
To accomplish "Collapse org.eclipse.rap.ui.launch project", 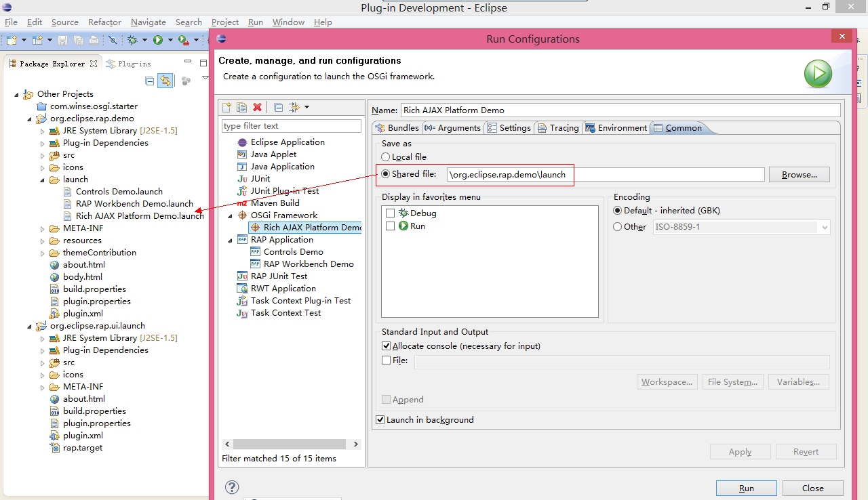I will click(30, 326).
